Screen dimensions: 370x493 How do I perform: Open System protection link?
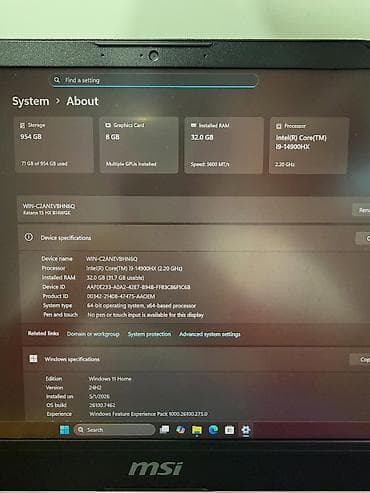coord(149,334)
